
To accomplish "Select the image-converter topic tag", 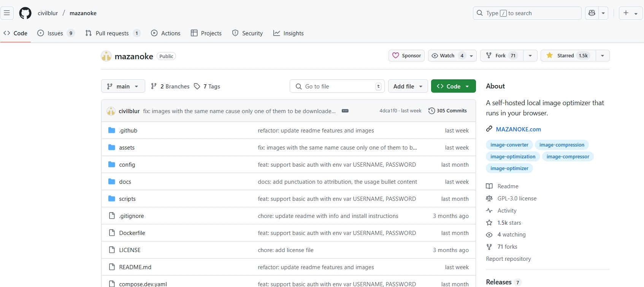I will pos(509,145).
